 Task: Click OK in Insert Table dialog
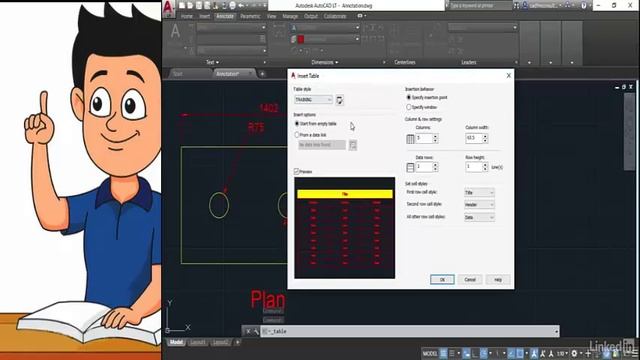point(442,280)
